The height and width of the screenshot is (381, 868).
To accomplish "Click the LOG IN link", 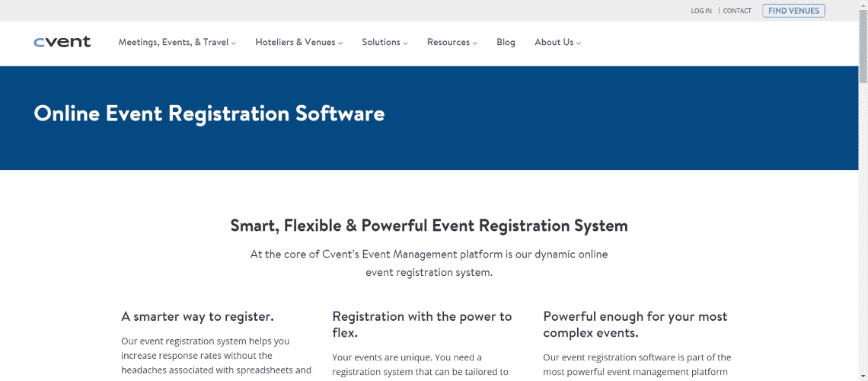I will 701,11.
